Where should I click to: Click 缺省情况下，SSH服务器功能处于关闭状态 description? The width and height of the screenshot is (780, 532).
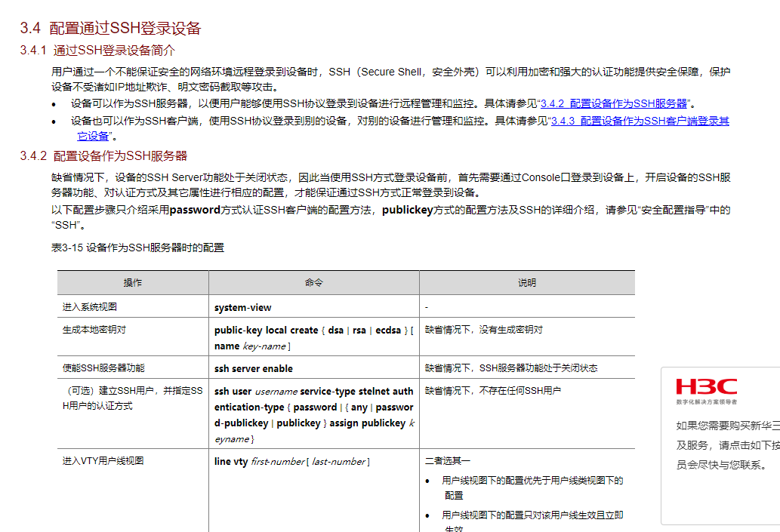click(511, 368)
